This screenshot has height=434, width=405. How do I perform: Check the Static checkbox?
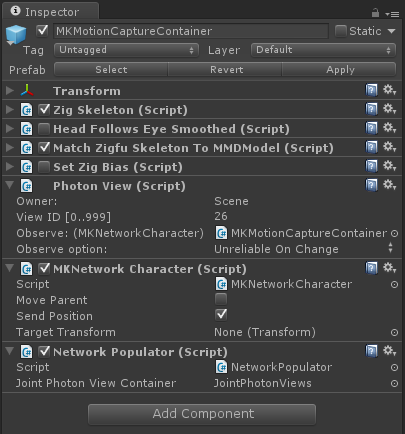pyautogui.click(x=341, y=31)
